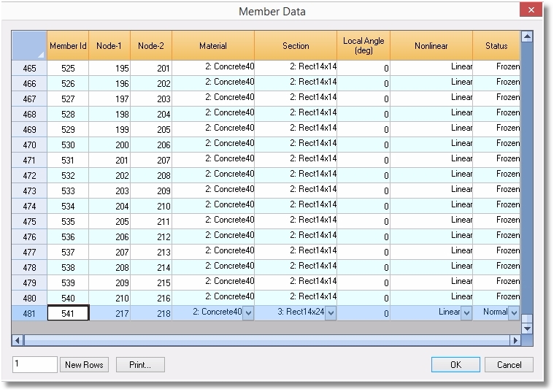
Task: Confirm with the OK button
Action: pos(455,365)
